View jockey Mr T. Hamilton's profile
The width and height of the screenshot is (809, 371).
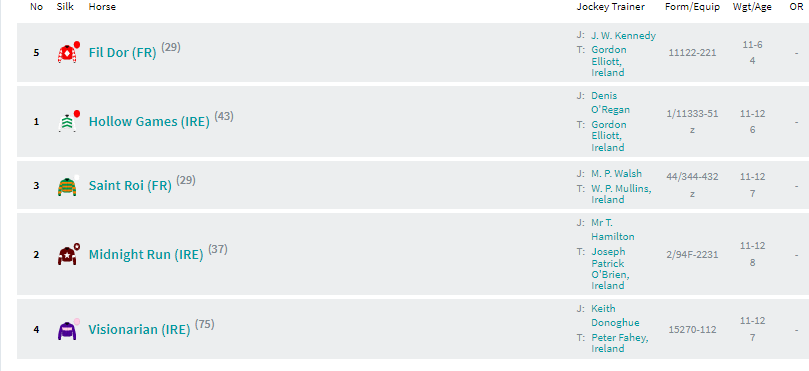coord(613,230)
